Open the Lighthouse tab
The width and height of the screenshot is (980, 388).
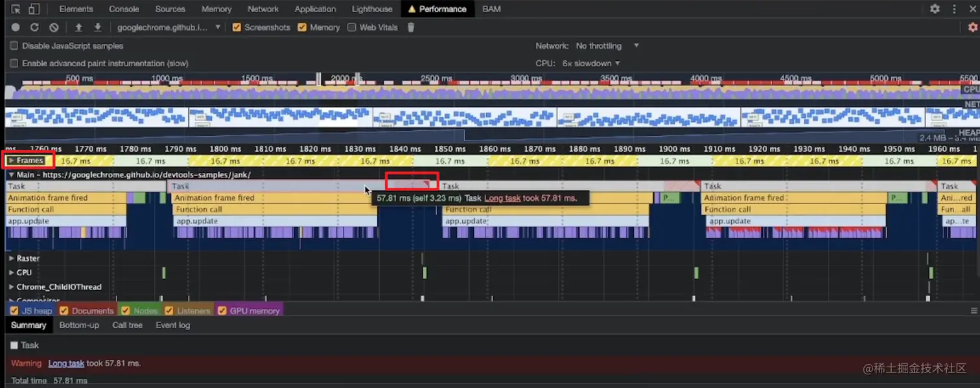[372, 9]
